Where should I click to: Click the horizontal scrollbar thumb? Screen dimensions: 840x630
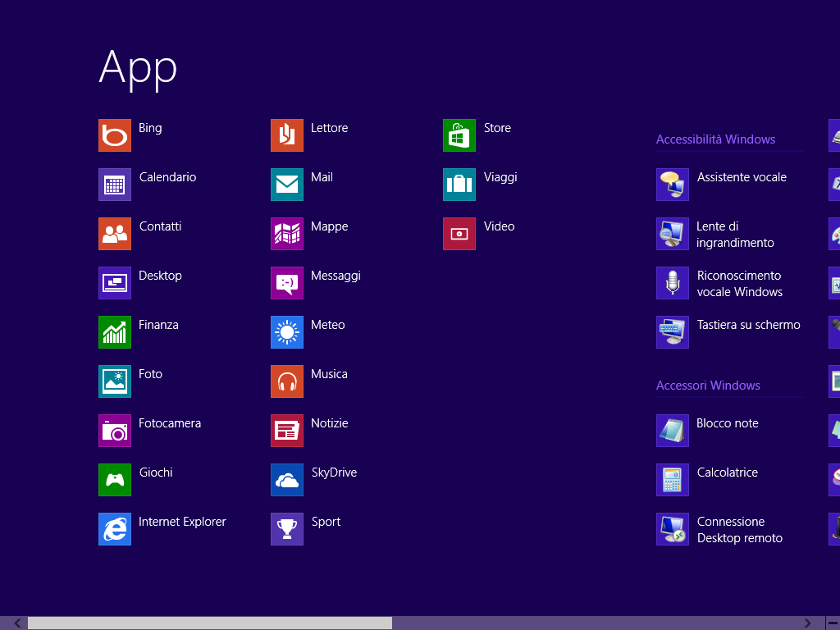pos(210,623)
